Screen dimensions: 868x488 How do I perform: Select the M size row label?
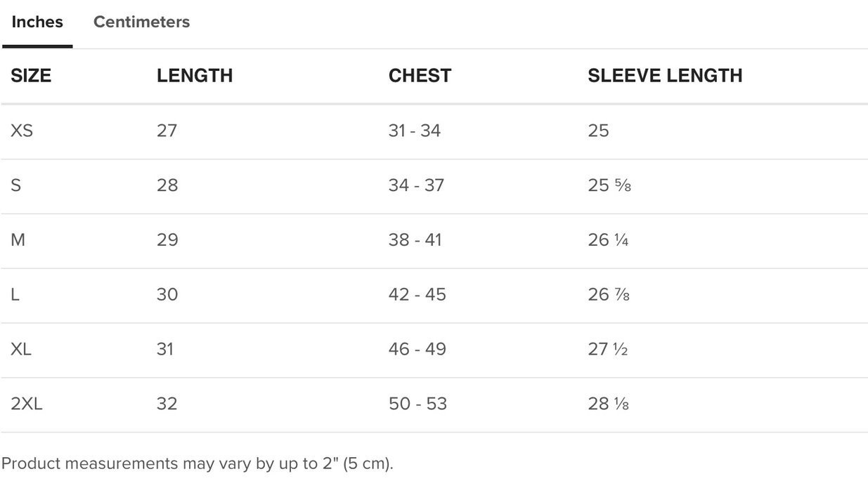(18, 240)
